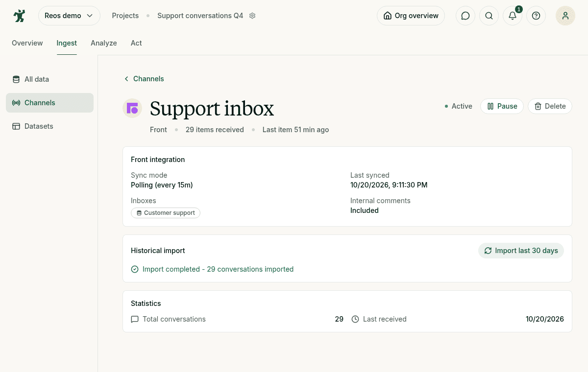Pause the Support inbox channel
The height and width of the screenshot is (372, 588).
point(502,106)
